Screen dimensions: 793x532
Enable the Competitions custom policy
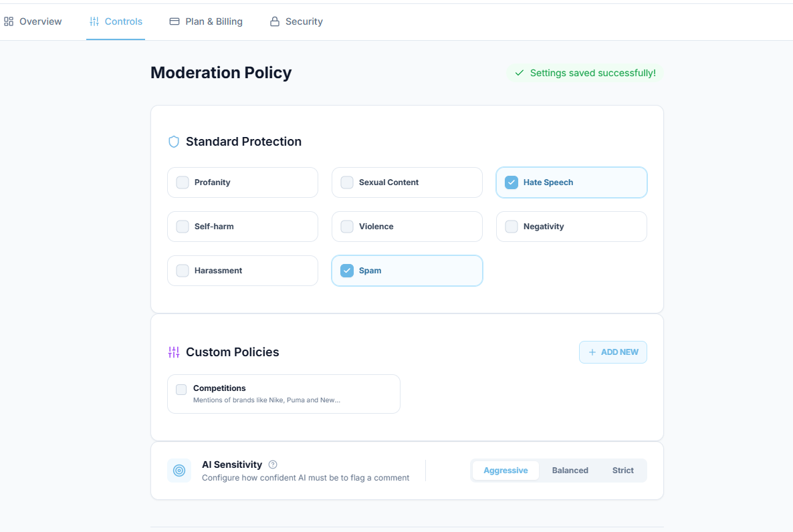(x=181, y=388)
